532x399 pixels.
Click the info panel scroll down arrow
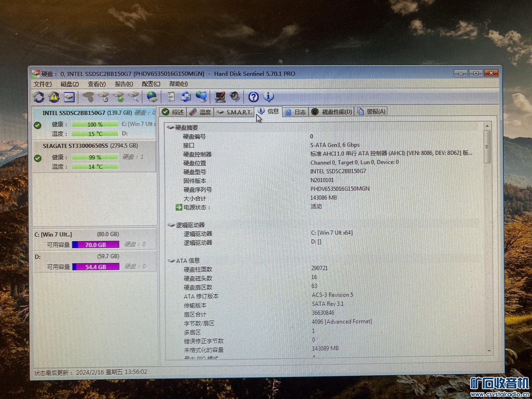489,350
